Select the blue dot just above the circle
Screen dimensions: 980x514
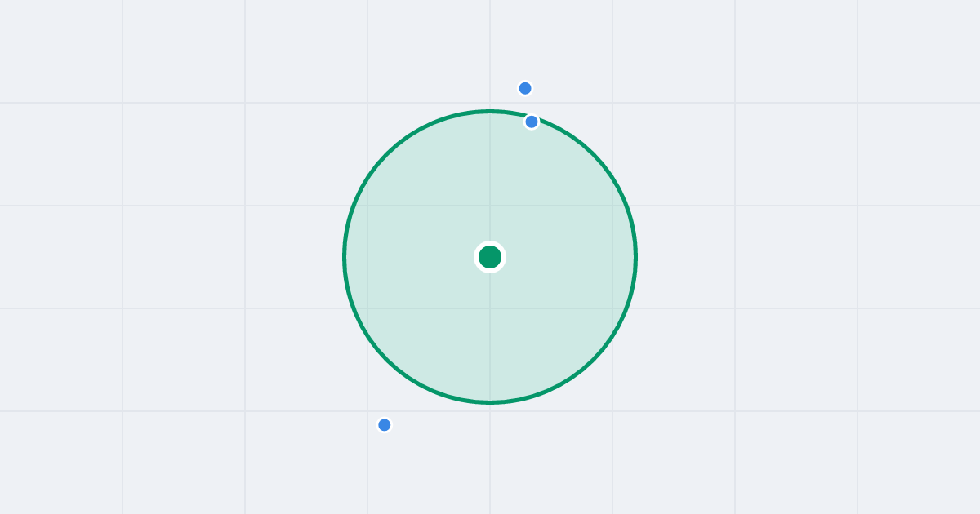(x=525, y=88)
